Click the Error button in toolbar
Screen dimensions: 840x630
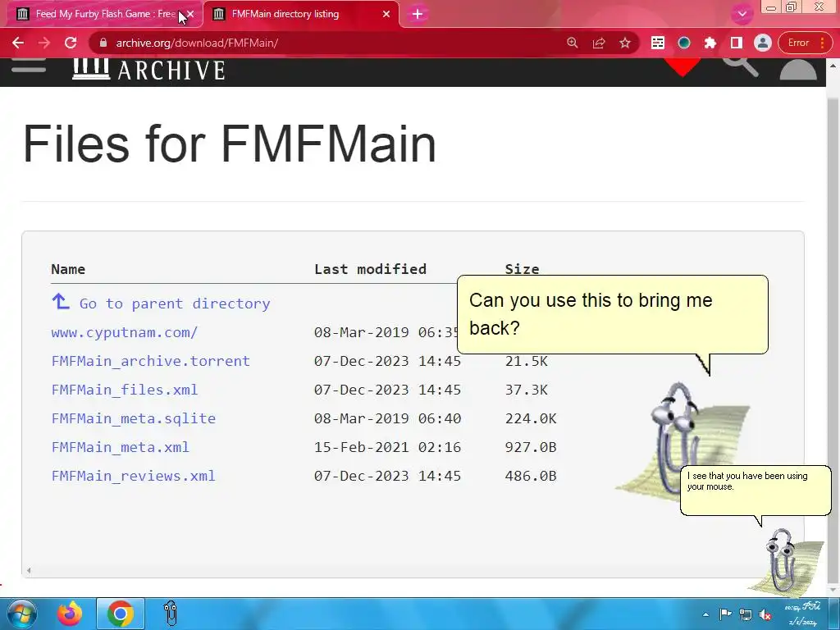tap(806, 43)
